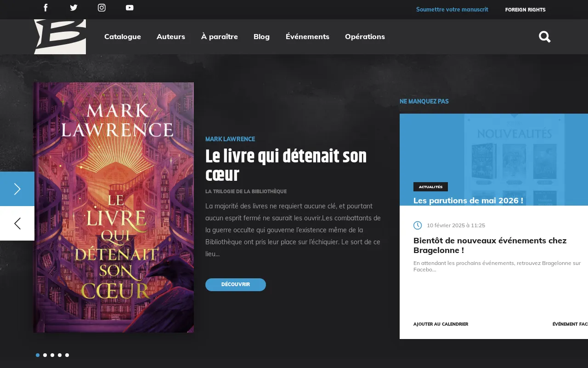Open the search magnifier icon

tap(545, 37)
